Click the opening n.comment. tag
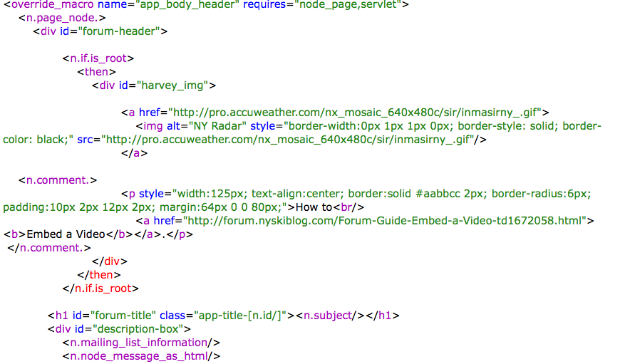Screen dimensions: 625x364 58,180
